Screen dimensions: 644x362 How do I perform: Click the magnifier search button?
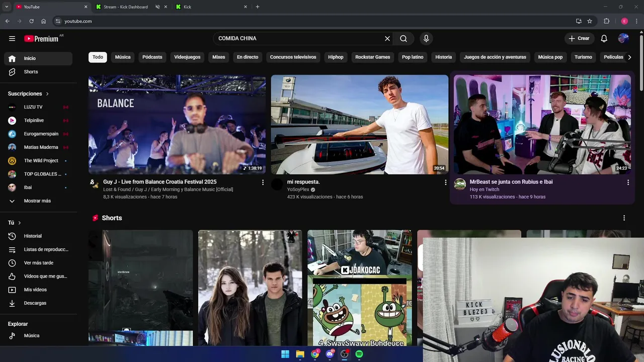404,39
